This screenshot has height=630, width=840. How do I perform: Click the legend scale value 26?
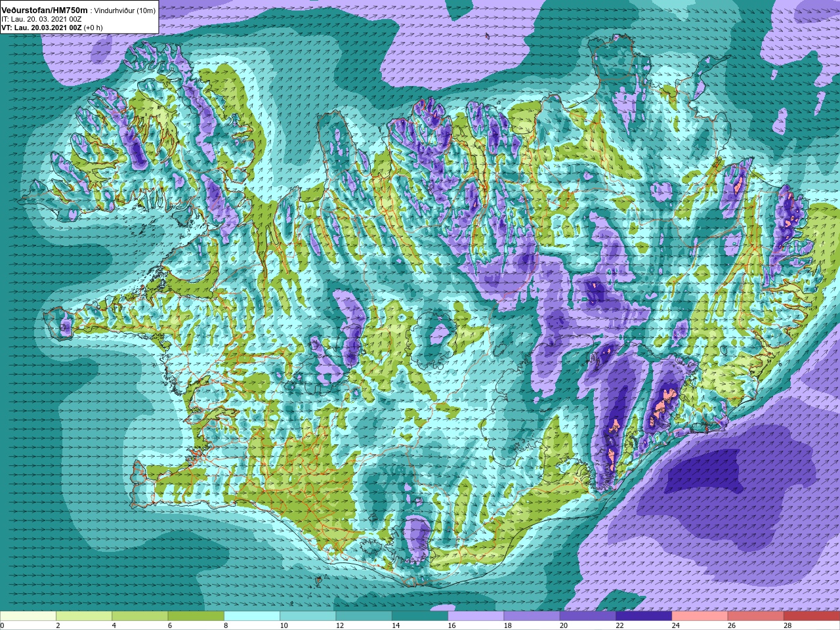click(x=732, y=625)
